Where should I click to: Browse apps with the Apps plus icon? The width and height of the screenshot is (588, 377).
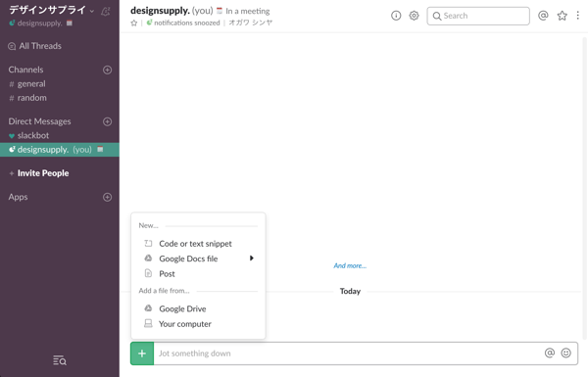coord(107,198)
